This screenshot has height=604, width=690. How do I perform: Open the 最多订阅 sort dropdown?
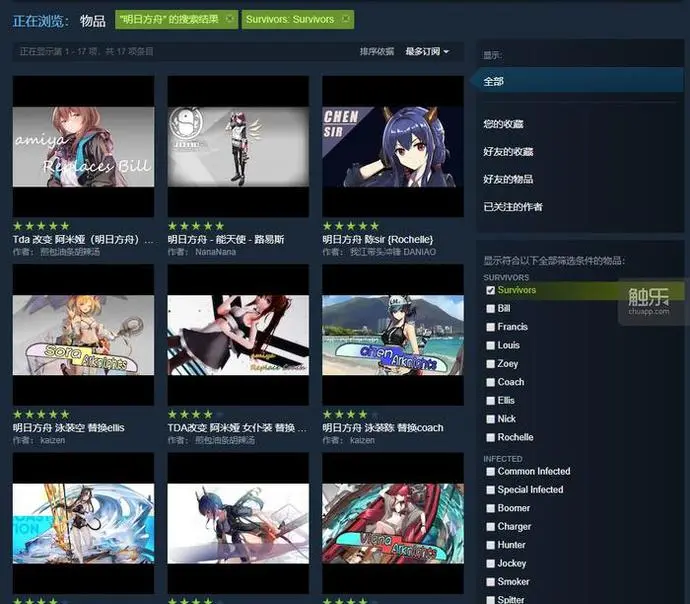pos(427,51)
